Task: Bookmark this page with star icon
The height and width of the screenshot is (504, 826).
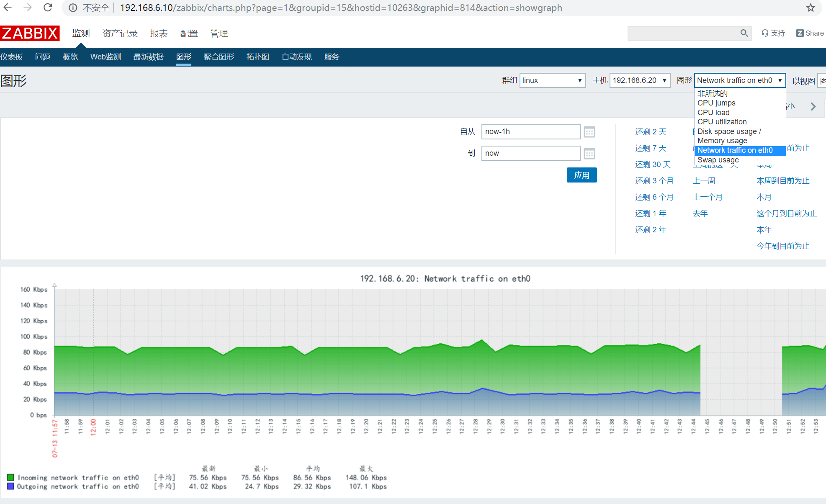Action: [811, 8]
